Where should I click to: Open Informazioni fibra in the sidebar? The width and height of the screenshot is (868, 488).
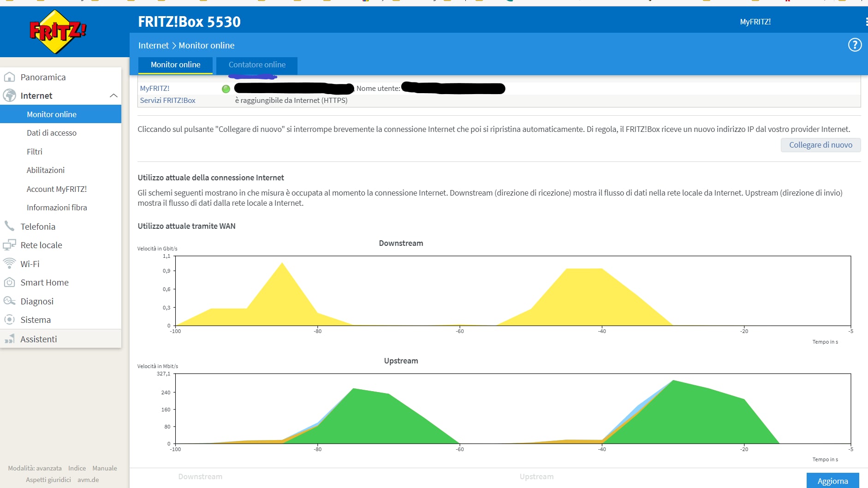click(x=57, y=208)
